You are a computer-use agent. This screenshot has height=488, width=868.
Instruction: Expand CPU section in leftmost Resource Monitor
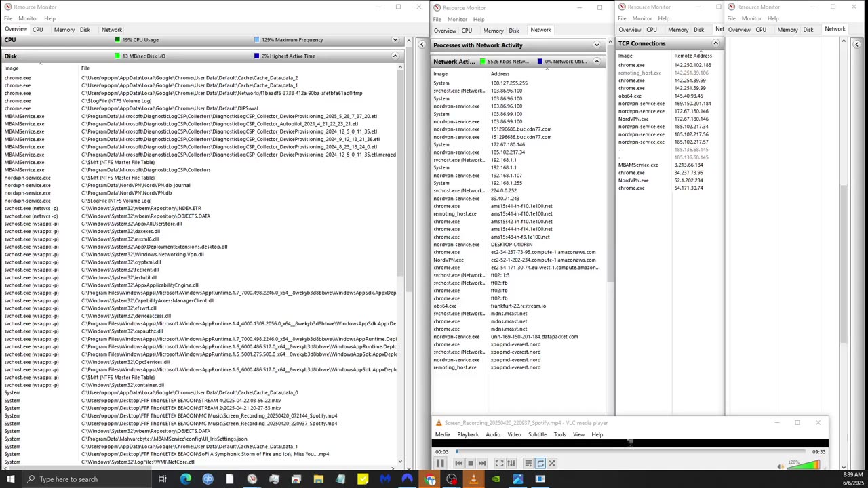(395, 40)
